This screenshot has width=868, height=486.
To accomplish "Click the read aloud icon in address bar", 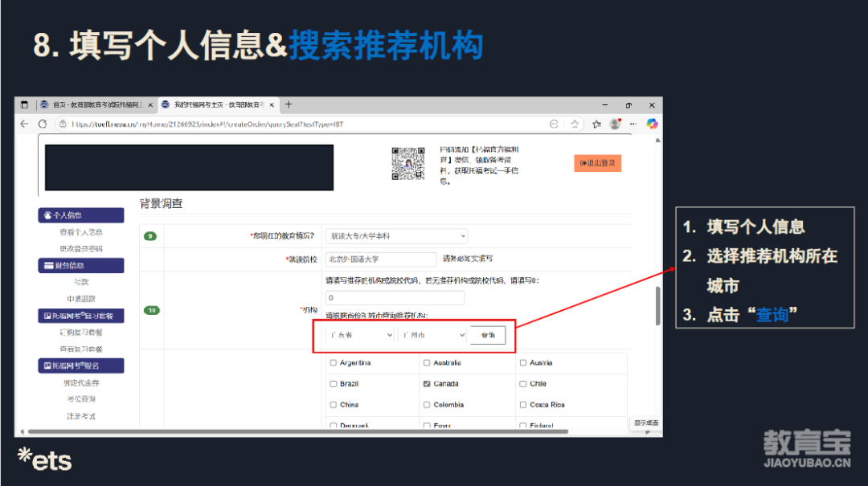I will 554,124.
